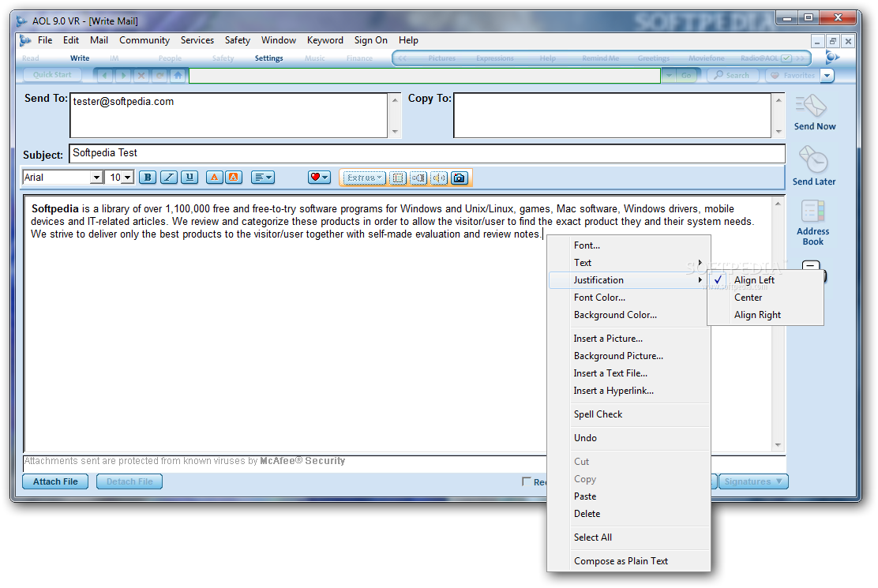Click the Home icon in navigation bar

coord(178,75)
